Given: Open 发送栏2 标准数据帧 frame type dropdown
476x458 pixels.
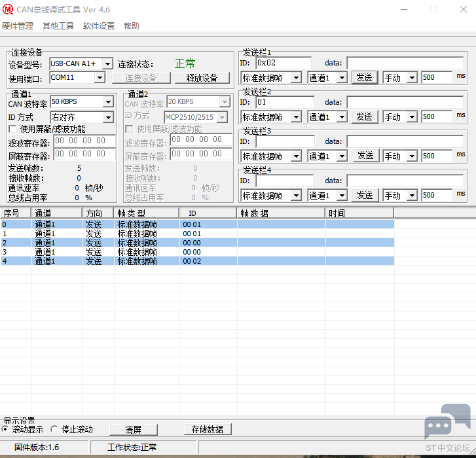Looking at the screenshot, I should [296, 117].
